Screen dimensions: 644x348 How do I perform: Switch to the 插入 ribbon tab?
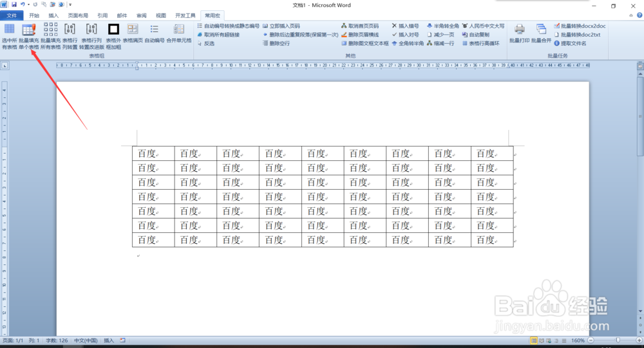pyautogui.click(x=53, y=15)
